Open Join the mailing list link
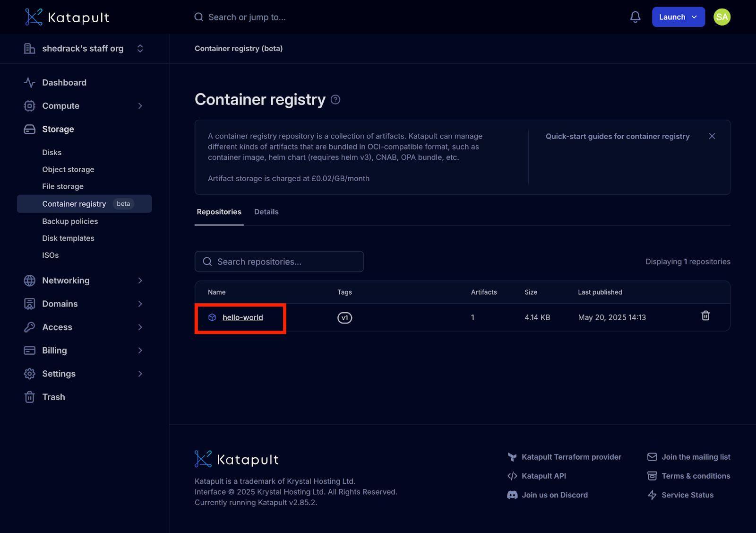Viewport: 756px width, 533px height. point(696,457)
